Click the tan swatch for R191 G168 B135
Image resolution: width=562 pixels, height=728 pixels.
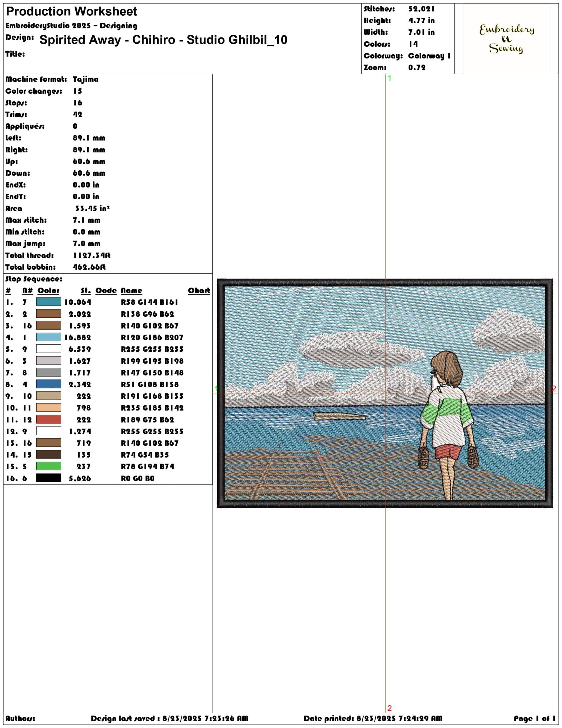point(49,396)
